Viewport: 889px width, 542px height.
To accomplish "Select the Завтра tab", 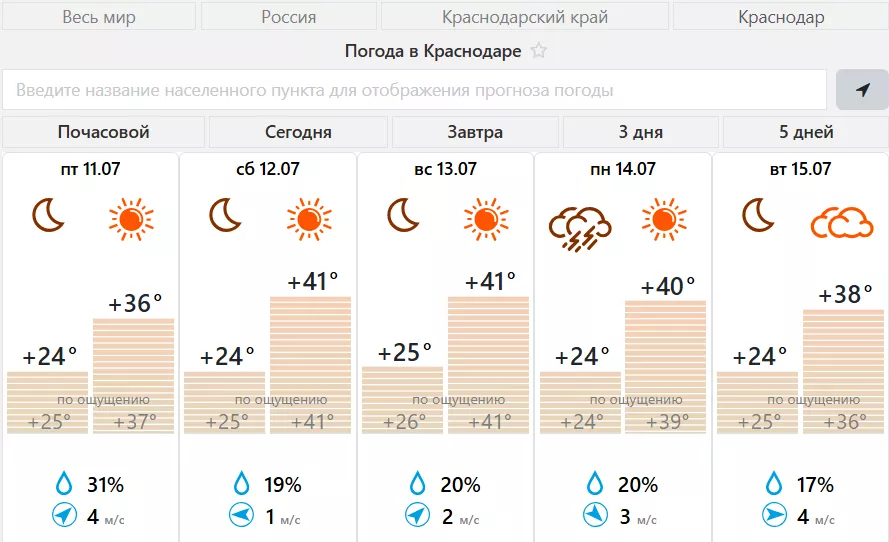I will [475, 132].
